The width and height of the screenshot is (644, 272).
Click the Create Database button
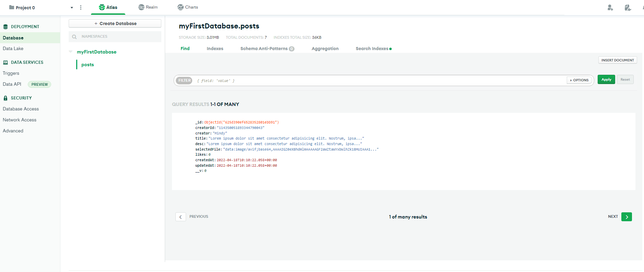(115, 23)
